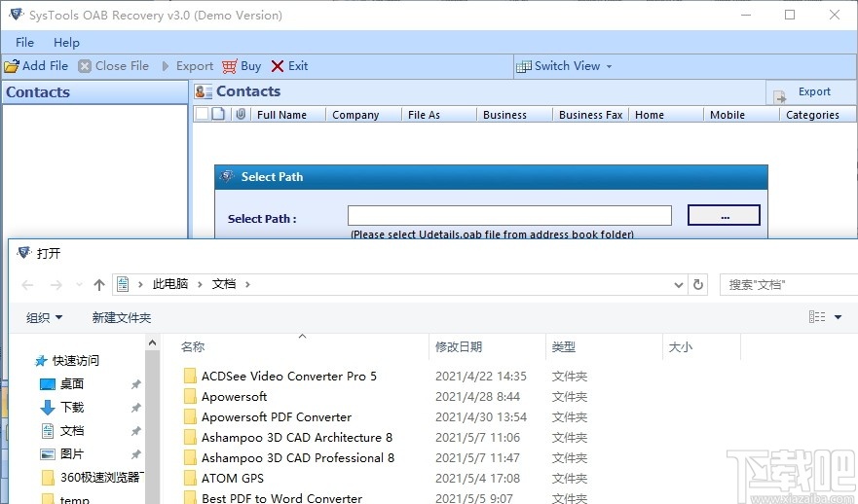Tick the select-all checkbox in contacts header
Viewport: 858px width, 504px height.
pyautogui.click(x=202, y=114)
